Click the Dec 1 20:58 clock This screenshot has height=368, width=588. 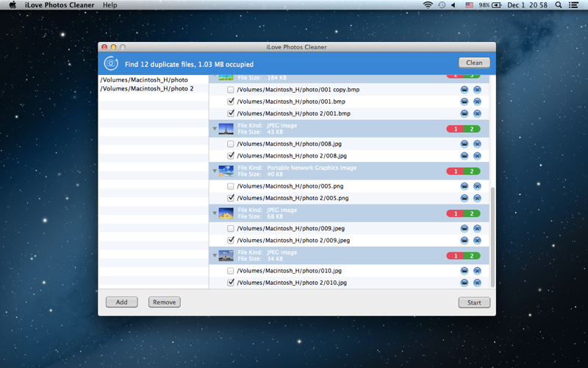(527, 5)
